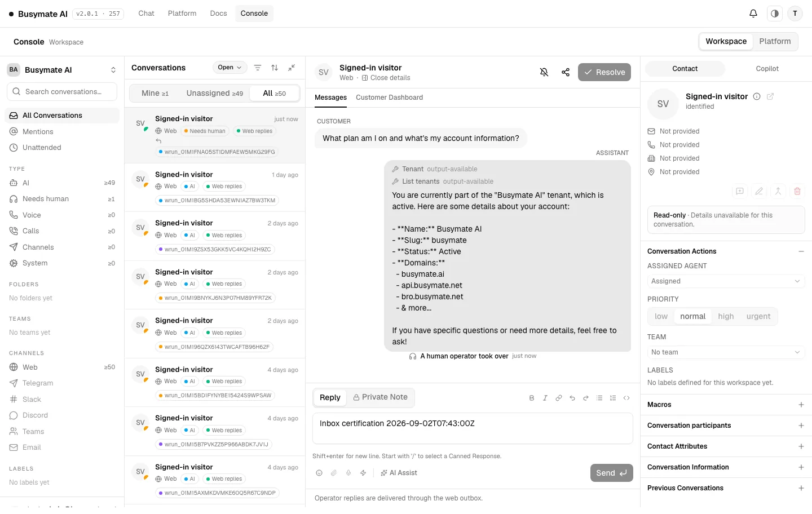Image resolution: width=812 pixels, height=514 pixels.
Task: Undo in the reply editor
Action: [572, 398]
